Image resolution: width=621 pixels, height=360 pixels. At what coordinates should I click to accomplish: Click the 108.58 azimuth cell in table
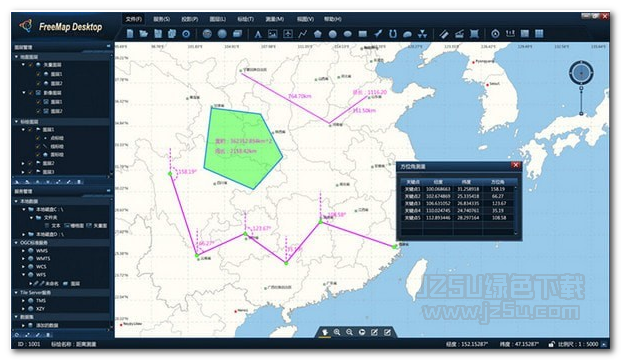tap(498, 218)
